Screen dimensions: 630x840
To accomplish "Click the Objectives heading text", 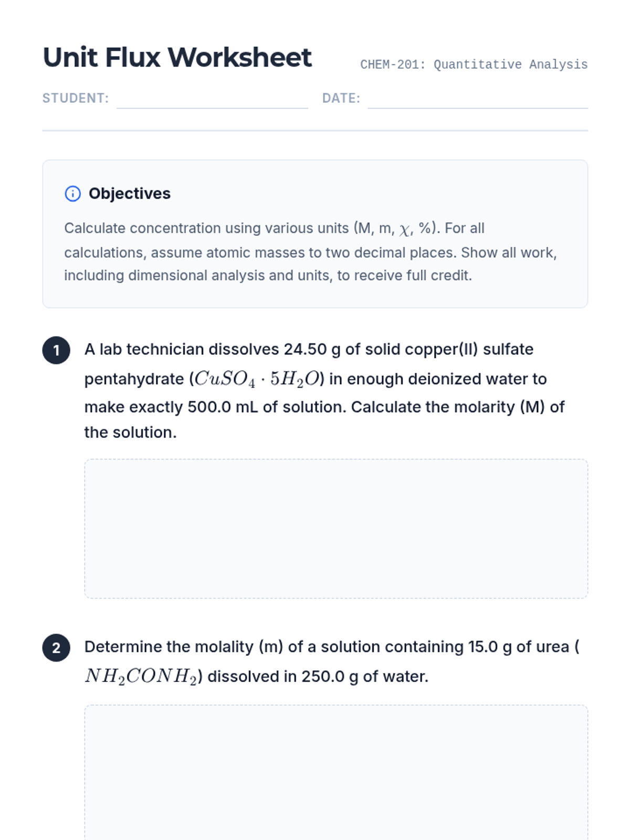I will [x=129, y=194].
